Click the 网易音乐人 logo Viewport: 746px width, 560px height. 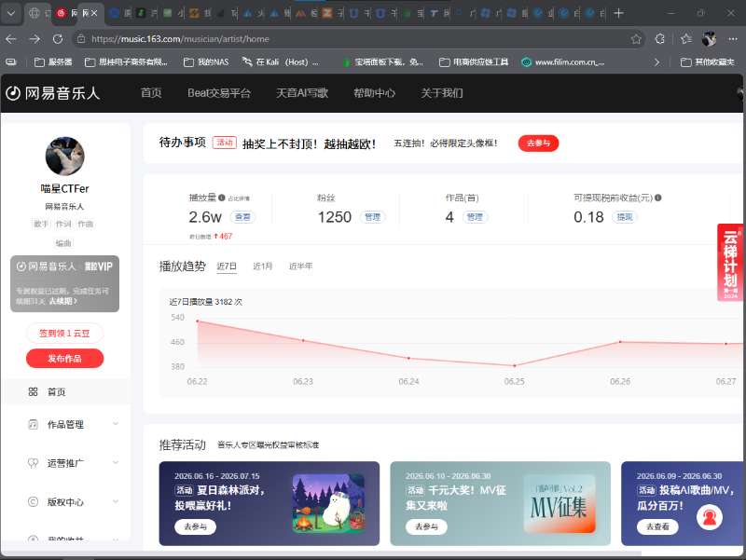(53, 93)
